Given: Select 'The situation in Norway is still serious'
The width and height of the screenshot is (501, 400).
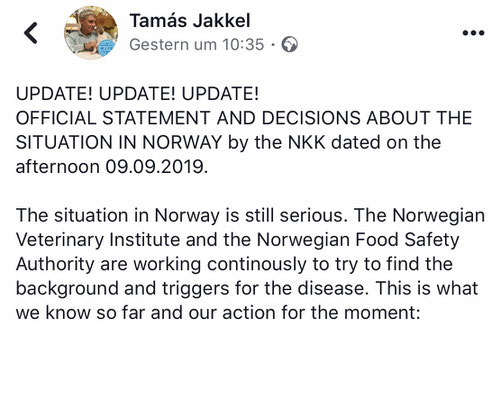Looking at the screenshot, I should pos(180,216).
